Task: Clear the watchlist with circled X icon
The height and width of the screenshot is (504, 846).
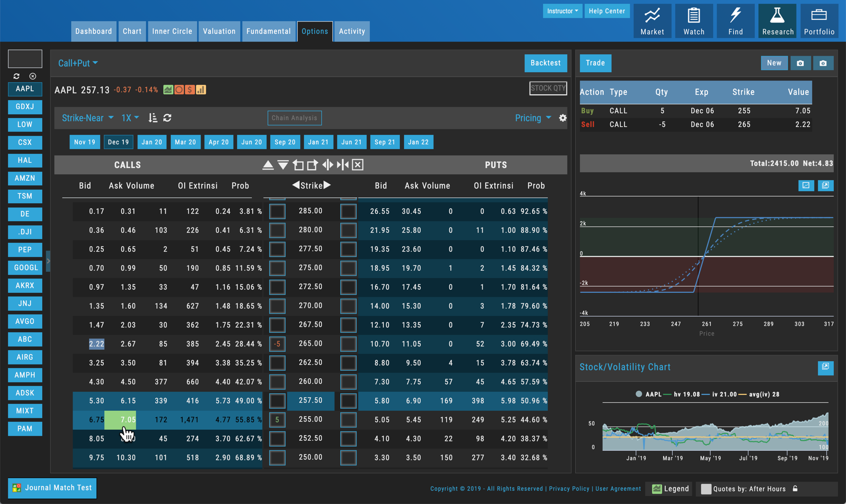Action: coord(33,76)
